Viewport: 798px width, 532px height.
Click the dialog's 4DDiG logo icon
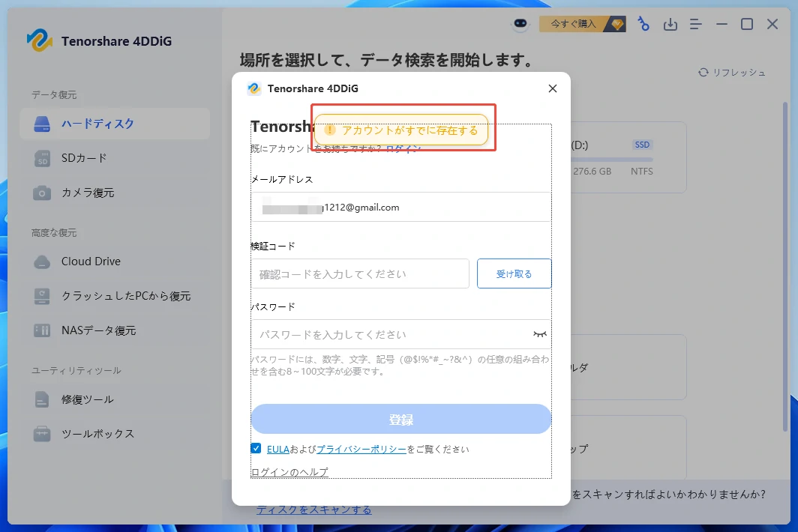(x=254, y=88)
